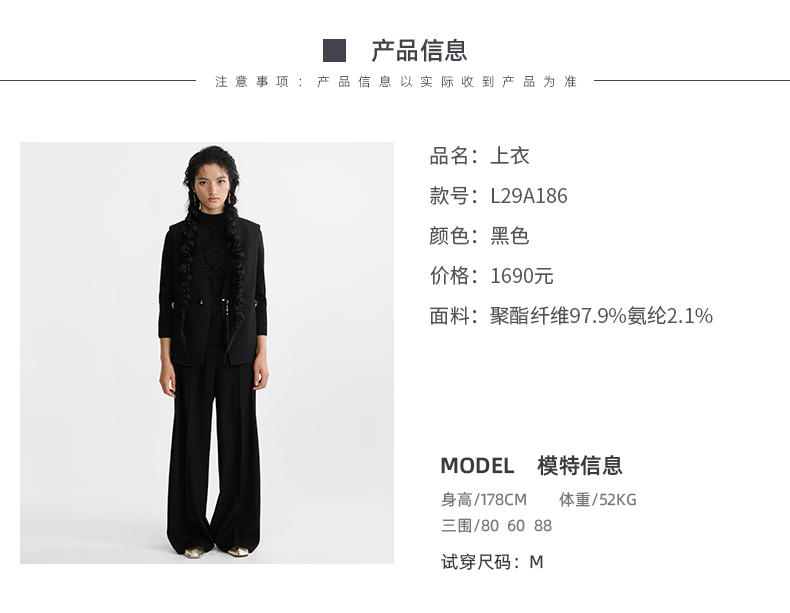This screenshot has width=790, height=613.
Task: Select the product name 上衣
Action: tap(510, 156)
